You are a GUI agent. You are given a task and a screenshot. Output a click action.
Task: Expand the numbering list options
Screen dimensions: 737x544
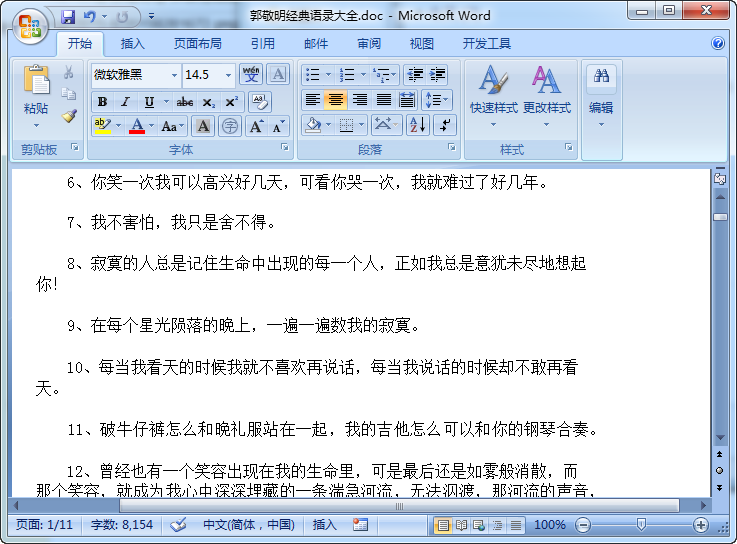363,74
